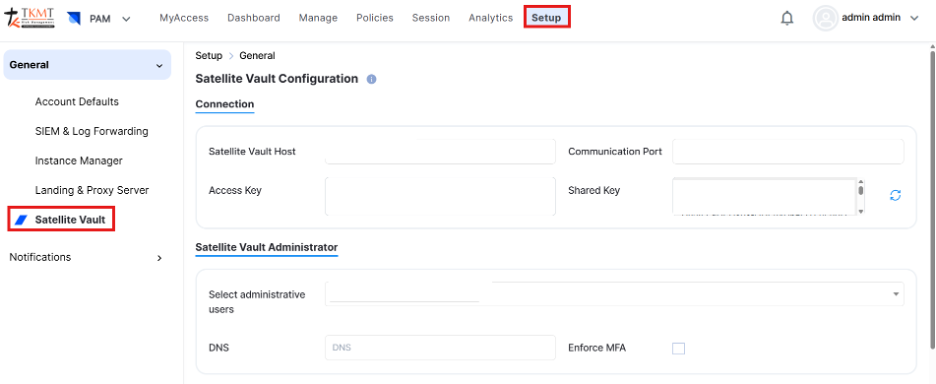This screenshot has width=936, height=384.
Task: Open the PAM product switcher dropdown
Action: tap(126, 19)
